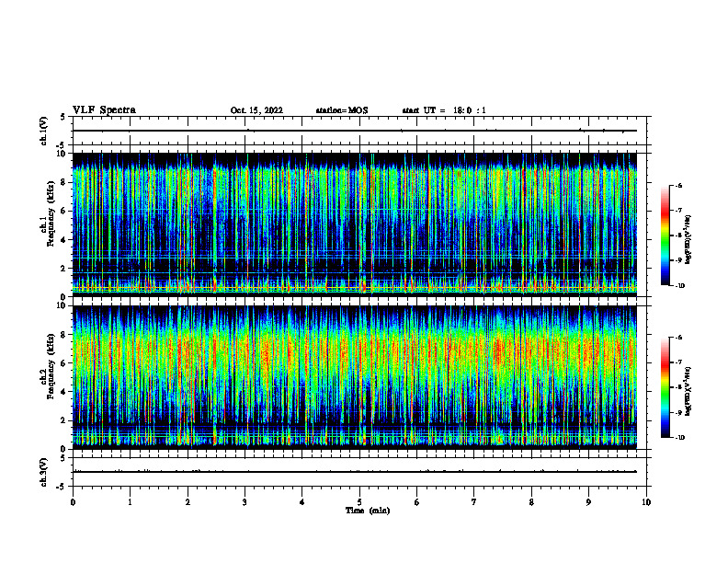The width and height of the screenshot is (728, 563).
Task: Click the 'Time (min)' x-axis label
Action: tap(368, 511)
